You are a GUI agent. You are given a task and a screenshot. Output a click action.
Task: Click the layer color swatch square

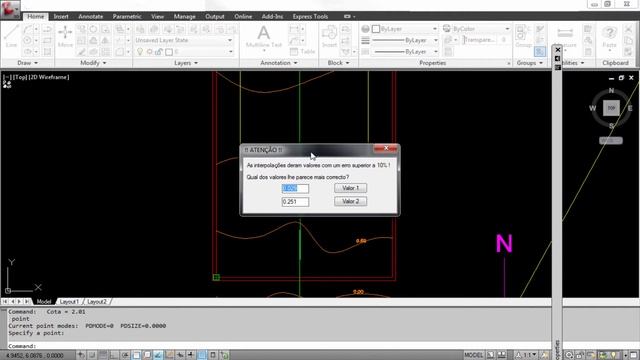coord(169,52)
